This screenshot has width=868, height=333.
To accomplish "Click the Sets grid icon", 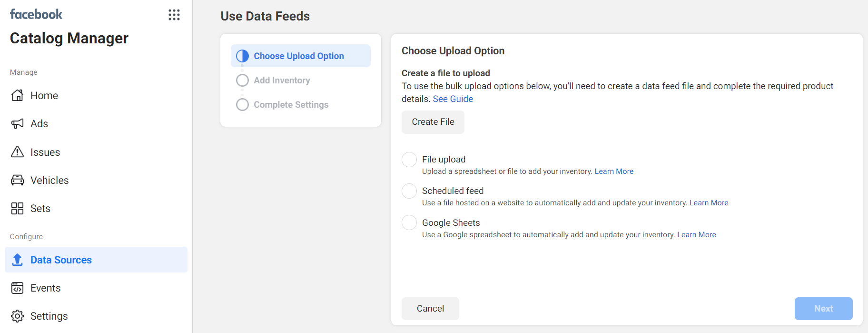I will (17, 208).
